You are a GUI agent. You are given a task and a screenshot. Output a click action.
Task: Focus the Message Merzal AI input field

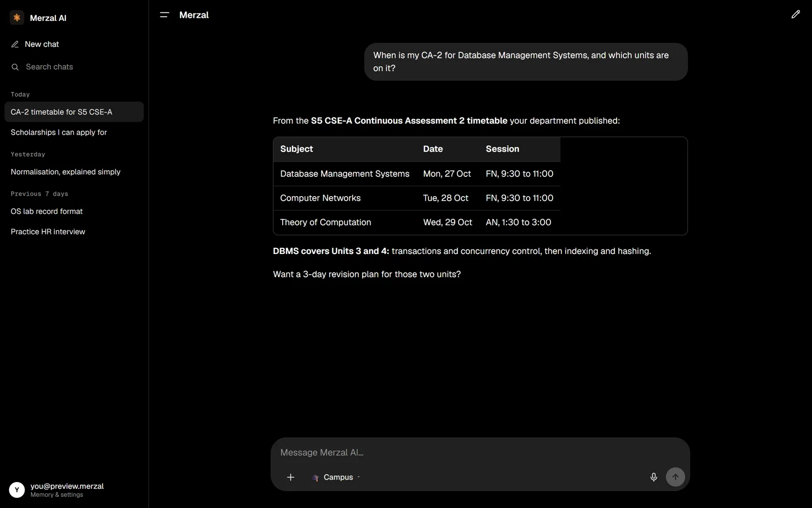click(480, 453)
